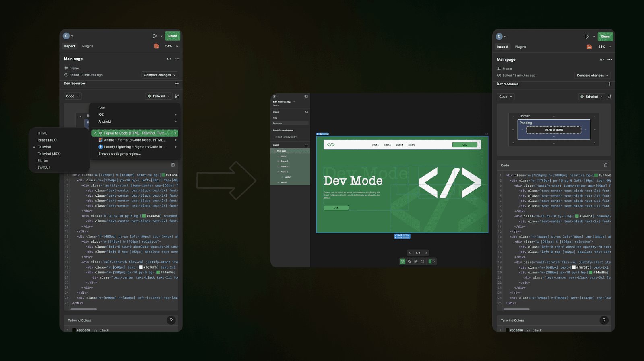Screen dimensions: 644x361
Task: Click Browse codegen plugins option
Action: [x=120, y=154]
